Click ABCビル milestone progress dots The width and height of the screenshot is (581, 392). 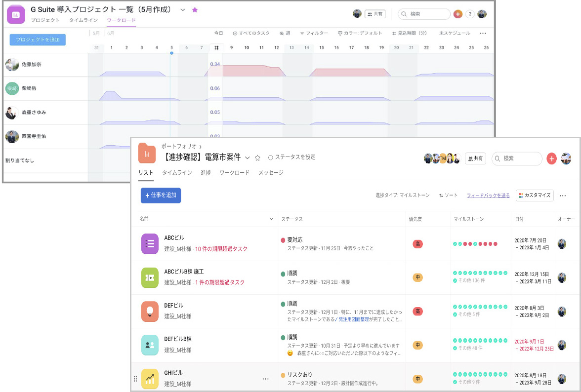point(475,244)
